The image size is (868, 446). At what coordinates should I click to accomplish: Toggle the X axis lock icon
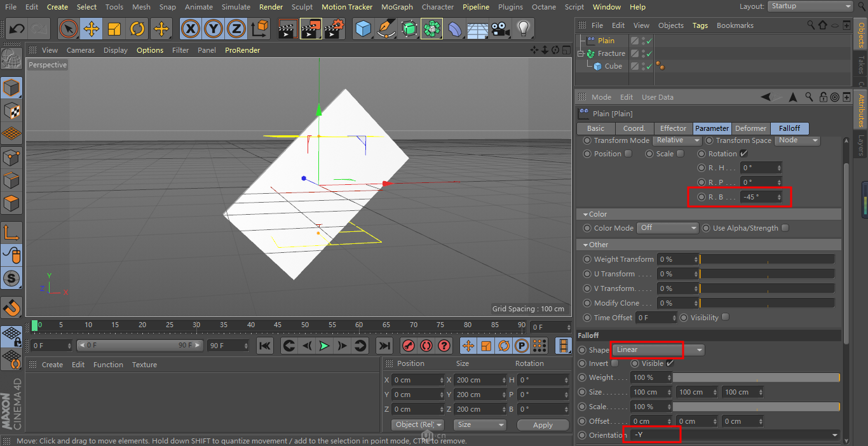191,29
